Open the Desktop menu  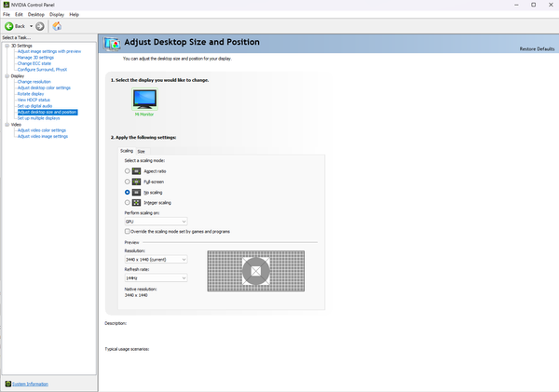click(x=35, y=15)
